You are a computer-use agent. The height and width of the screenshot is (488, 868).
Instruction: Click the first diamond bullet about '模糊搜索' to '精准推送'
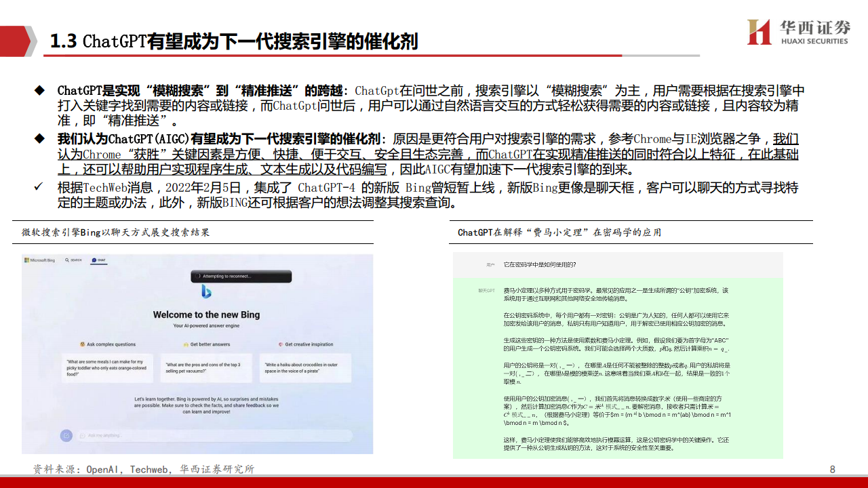420,106
